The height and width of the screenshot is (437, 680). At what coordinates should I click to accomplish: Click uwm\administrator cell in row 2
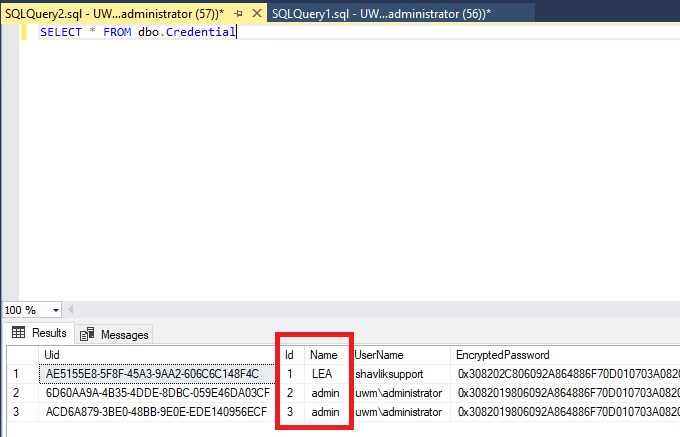pos(401,393)
